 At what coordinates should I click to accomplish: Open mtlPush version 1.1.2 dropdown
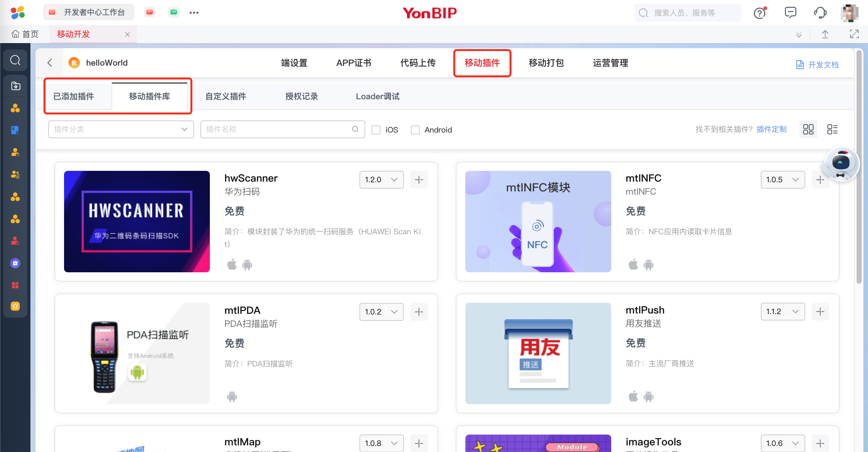[782, 312]
